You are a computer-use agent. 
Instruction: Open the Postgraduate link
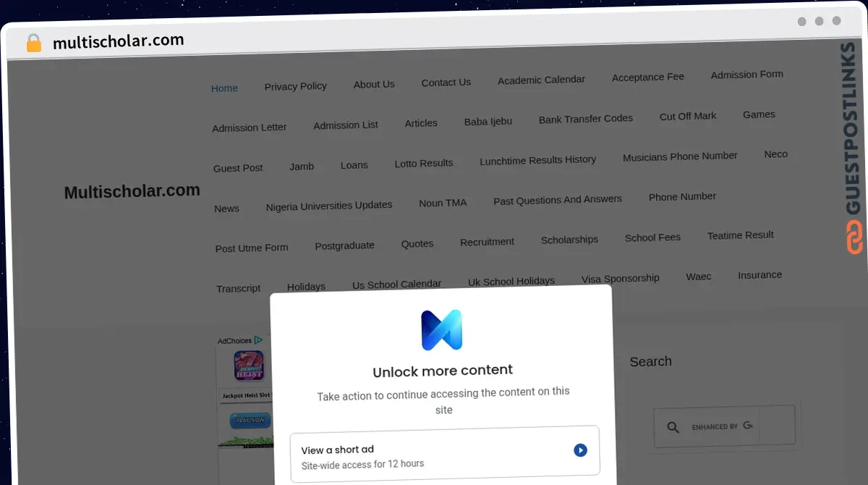click(344, 246)
